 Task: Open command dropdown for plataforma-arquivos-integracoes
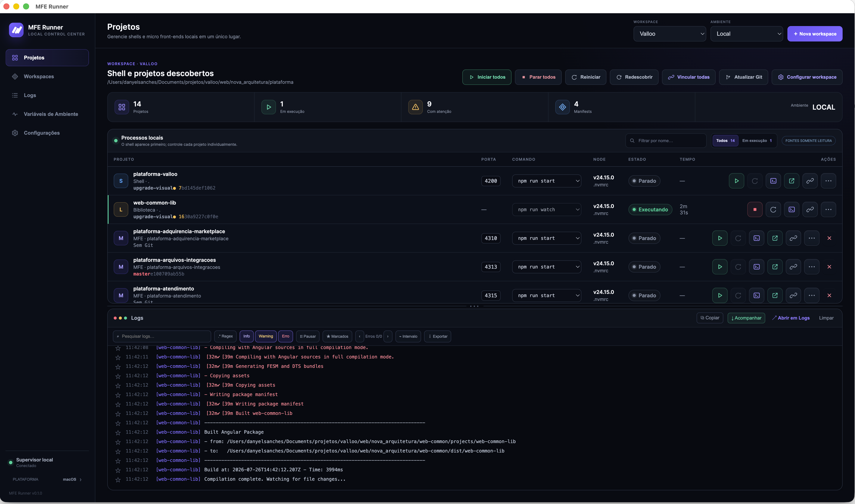point(546,267)
